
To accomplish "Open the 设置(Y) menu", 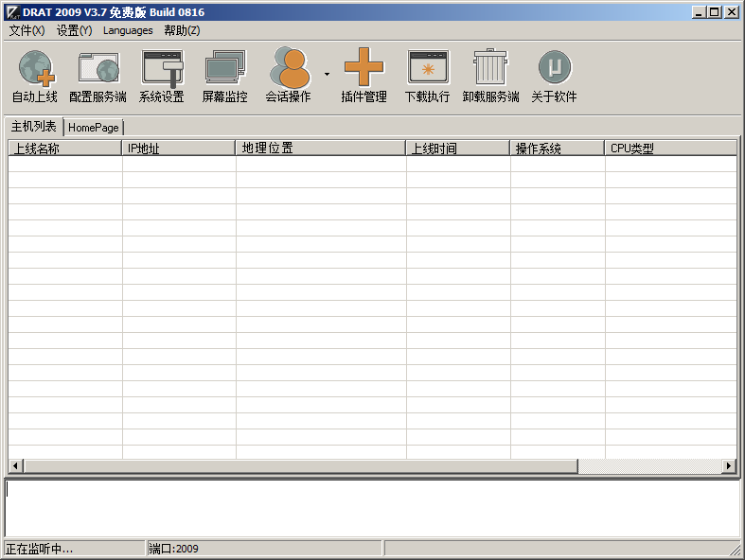I will click(x=75, y=30).
